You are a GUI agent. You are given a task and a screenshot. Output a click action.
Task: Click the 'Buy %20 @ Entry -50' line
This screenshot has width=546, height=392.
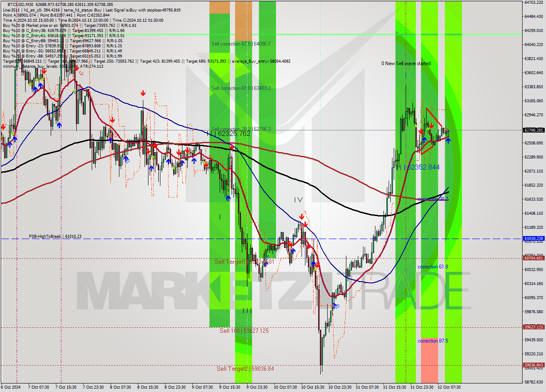62,51
